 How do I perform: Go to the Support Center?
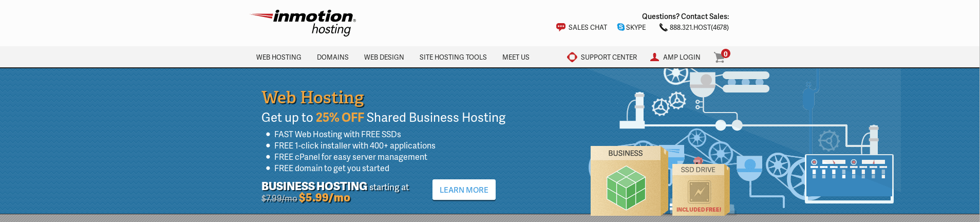[609, 57]
